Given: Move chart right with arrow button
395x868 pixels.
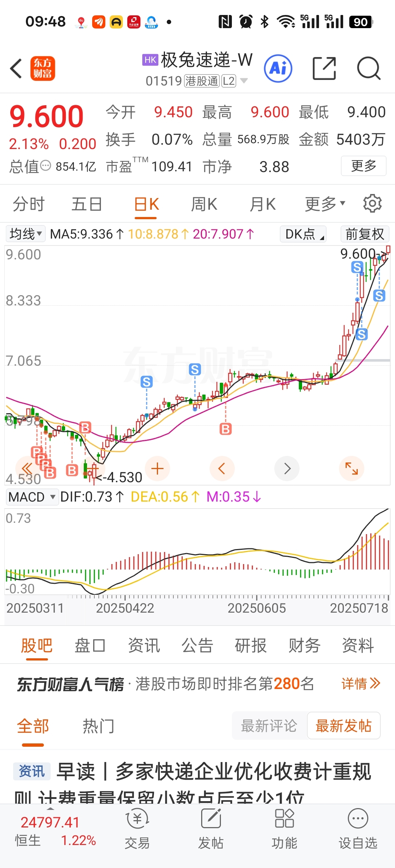Looking at the screenshot, I should 287,468.
